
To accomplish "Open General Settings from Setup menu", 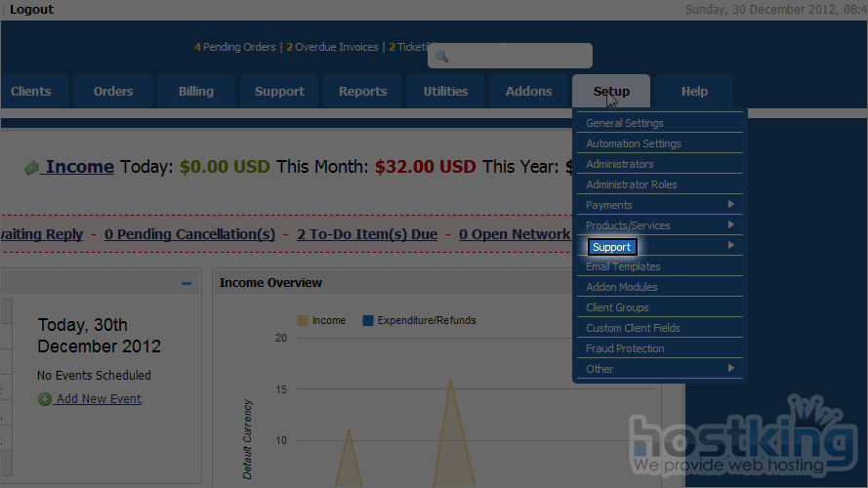I will pyautogui.click(x=624, y=123).
